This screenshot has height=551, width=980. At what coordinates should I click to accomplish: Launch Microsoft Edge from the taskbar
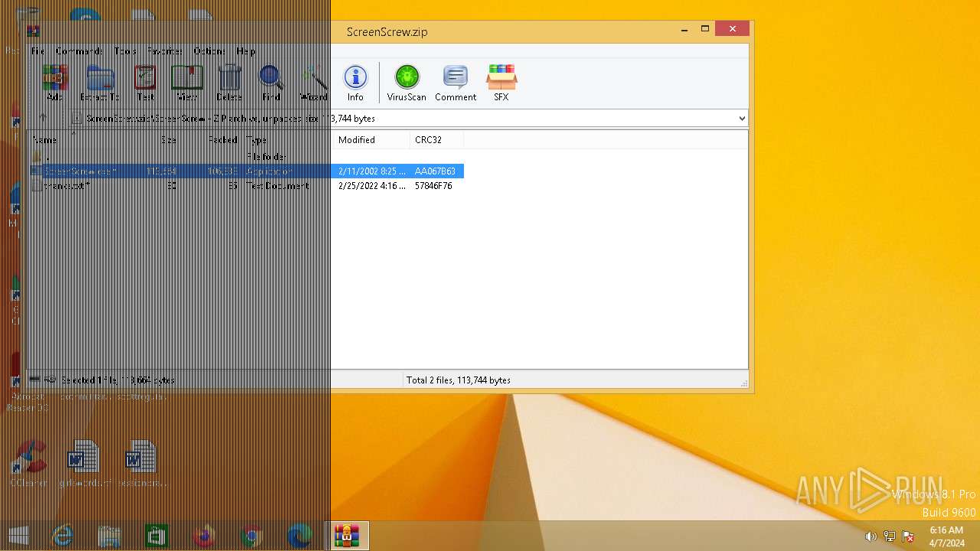pyautogui.click(x=299, y=536)
